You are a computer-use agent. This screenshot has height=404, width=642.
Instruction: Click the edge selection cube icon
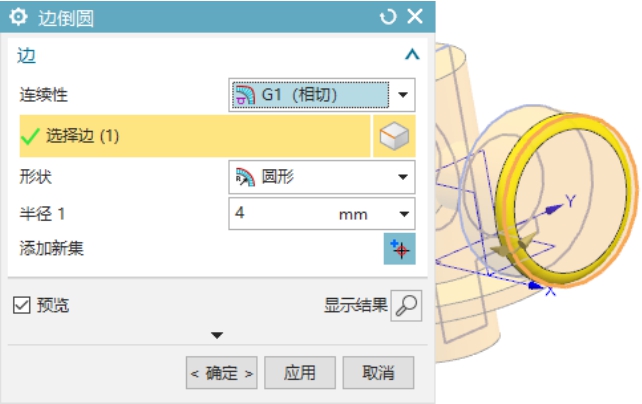point(394,136)
